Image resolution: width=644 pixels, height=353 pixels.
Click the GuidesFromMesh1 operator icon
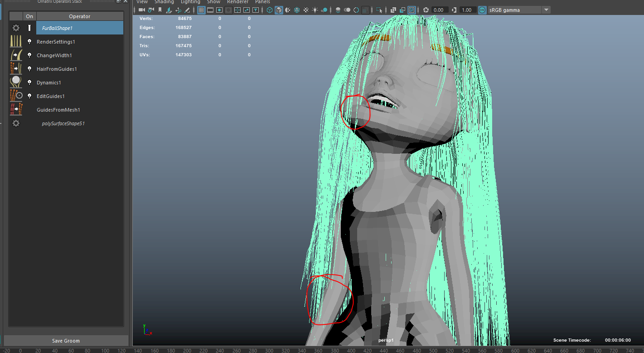pyautogui.click(x=16, y=110)
